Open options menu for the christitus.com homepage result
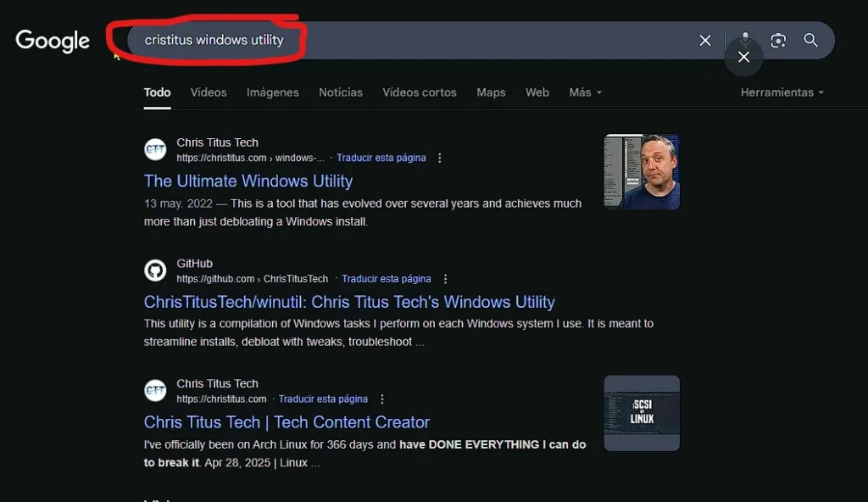 pyautogui.click(x=382, y=399)
